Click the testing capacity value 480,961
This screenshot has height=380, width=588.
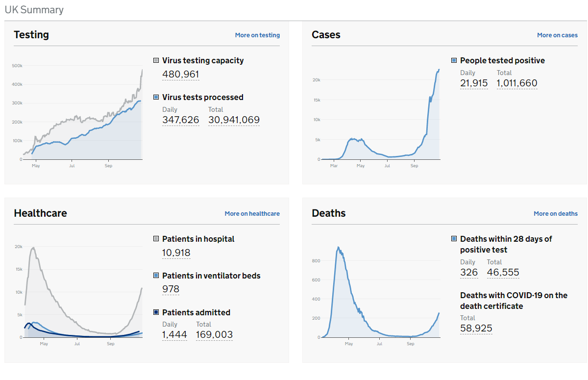[180, 75]
